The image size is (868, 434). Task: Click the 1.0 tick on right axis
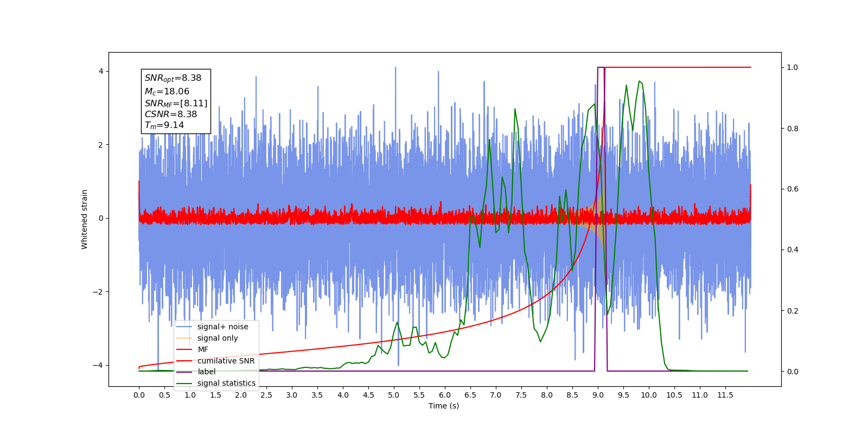tap(793, 68)
